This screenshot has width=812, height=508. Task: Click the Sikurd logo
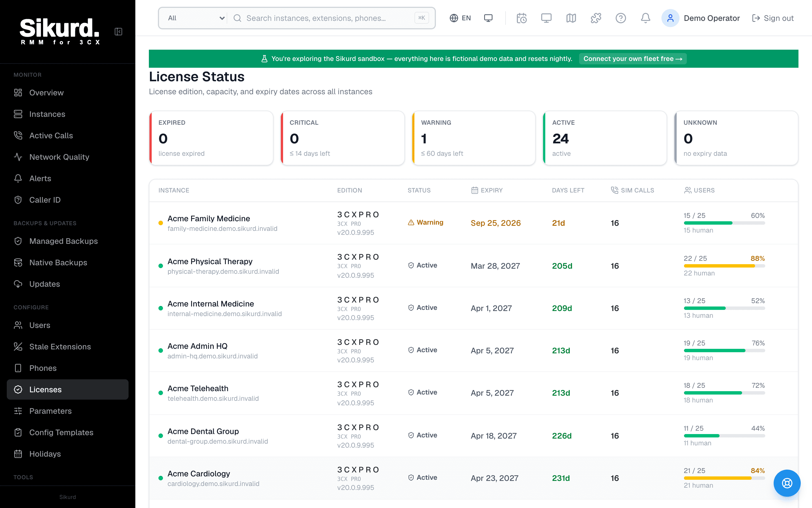(60, 31)
